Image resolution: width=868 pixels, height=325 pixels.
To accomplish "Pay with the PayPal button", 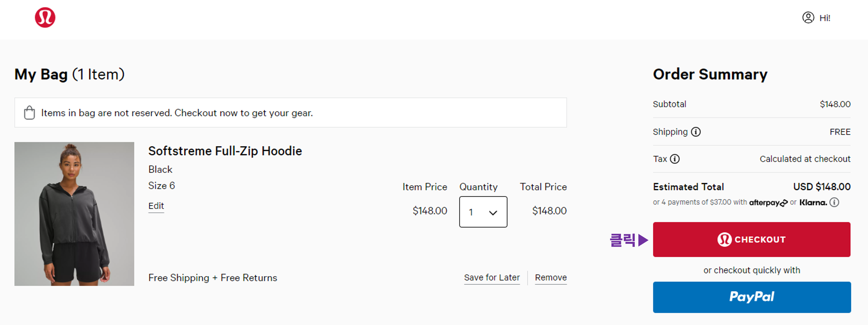I will coord(752,297).
